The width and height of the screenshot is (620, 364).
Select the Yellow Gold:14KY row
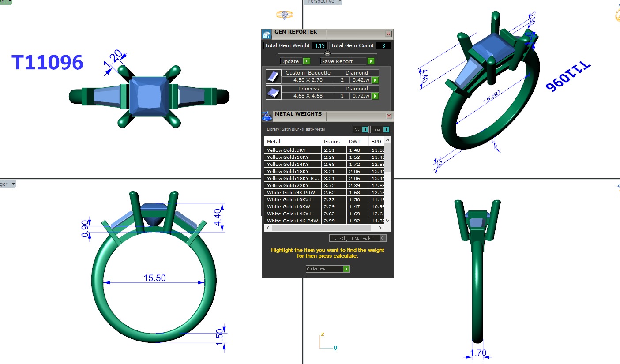pos(293,164)
